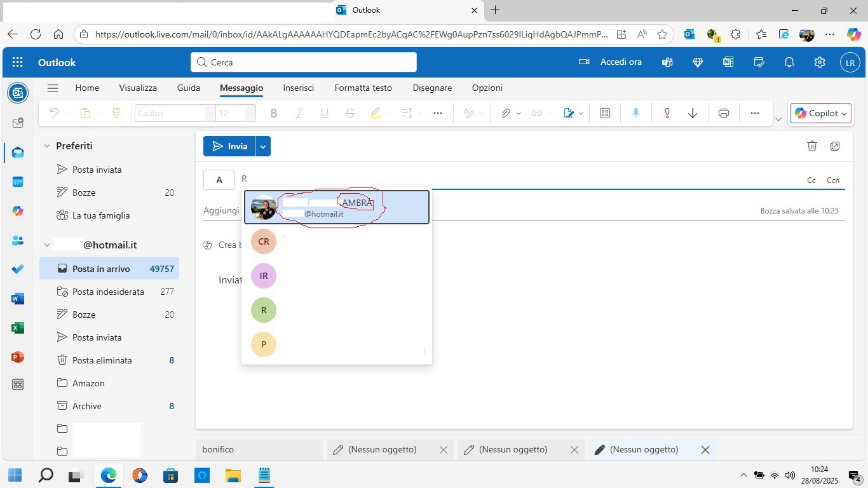Open the Calibri font dropdown
This screenshot has height=488, width=868.
[210, 113]
